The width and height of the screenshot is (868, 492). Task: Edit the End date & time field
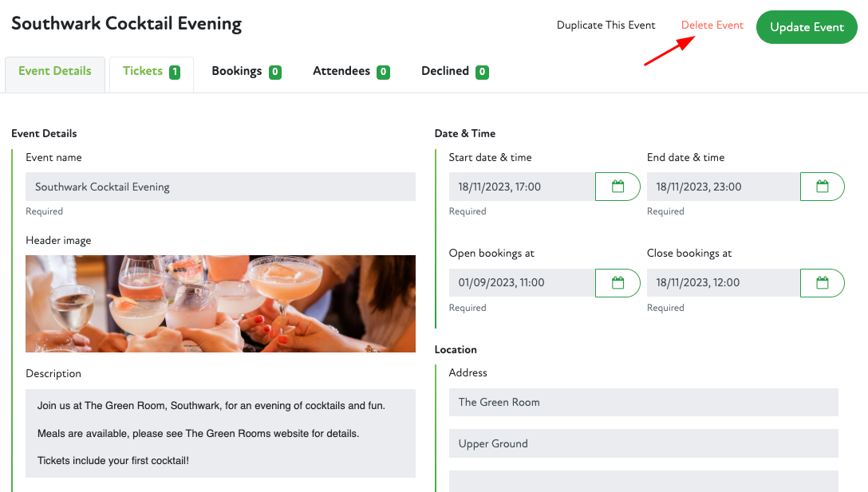(723, 187)
